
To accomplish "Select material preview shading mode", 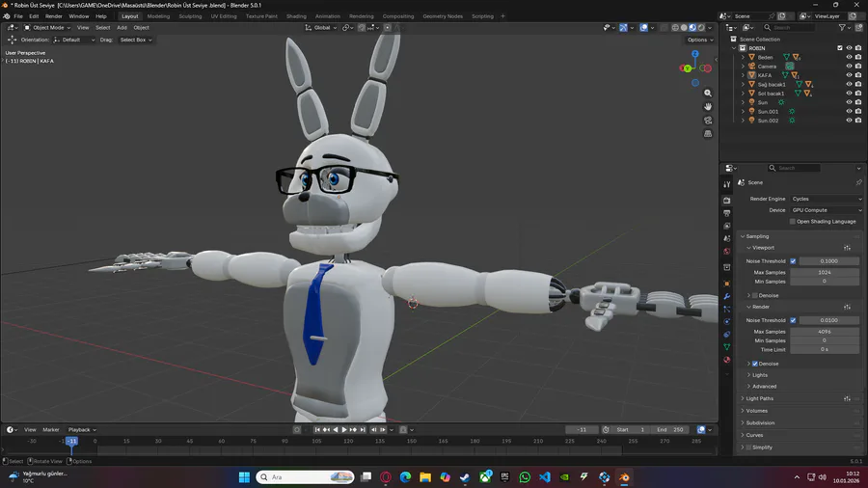I will click(692, 28).
